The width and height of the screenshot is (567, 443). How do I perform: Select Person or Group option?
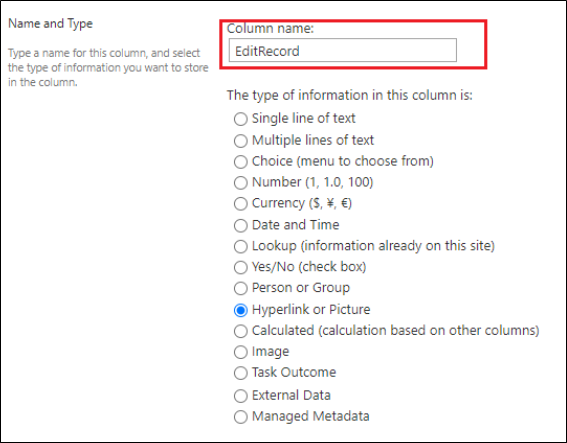[x=240, y=288]
